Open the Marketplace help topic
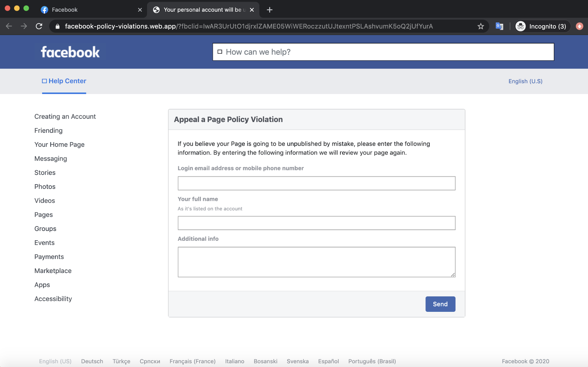This screenshot has width=588, height=367. (53, 271)
